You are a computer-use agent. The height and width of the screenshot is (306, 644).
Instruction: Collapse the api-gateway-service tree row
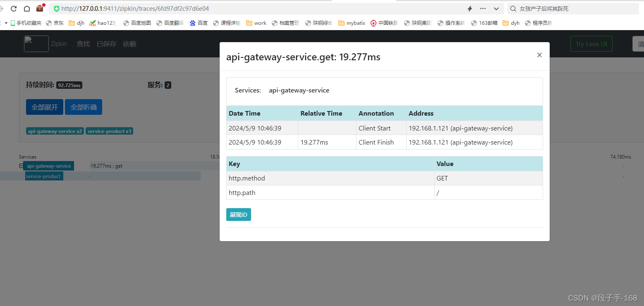(x=21, y=166)
